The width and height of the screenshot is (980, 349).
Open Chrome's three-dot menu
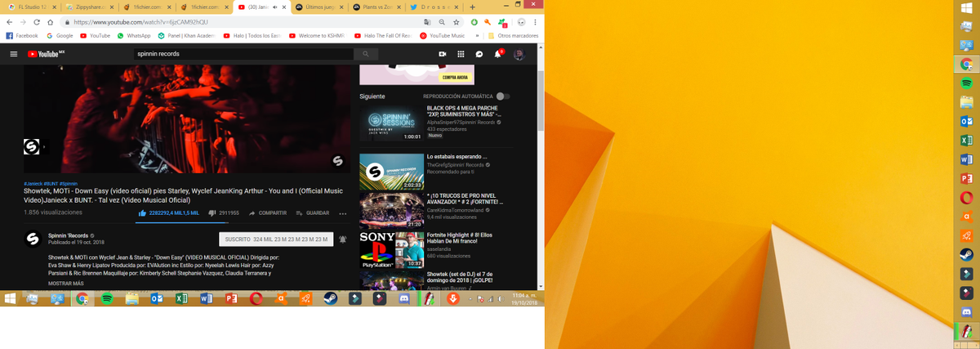pos(536,22)
